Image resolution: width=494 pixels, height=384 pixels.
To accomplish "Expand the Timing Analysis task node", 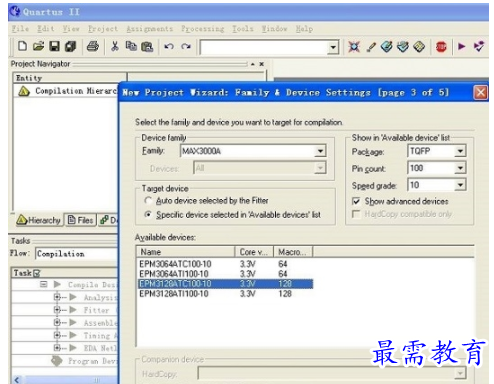I will click(x=57, y=335).
